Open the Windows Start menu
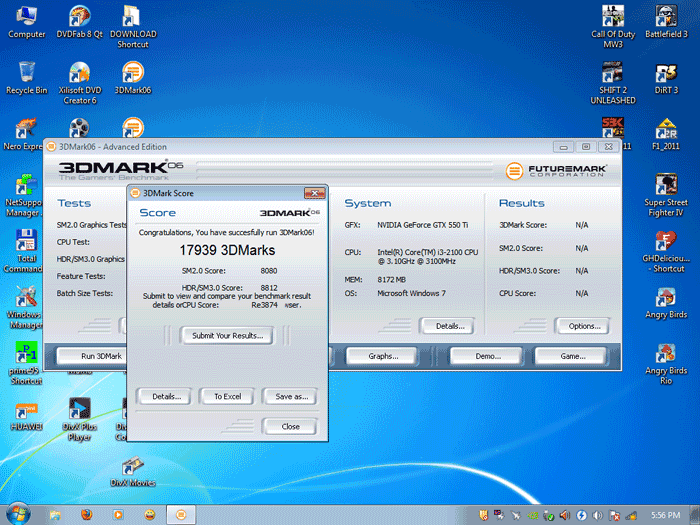This screenshot has width=700, height=525. tap(18, 514)
